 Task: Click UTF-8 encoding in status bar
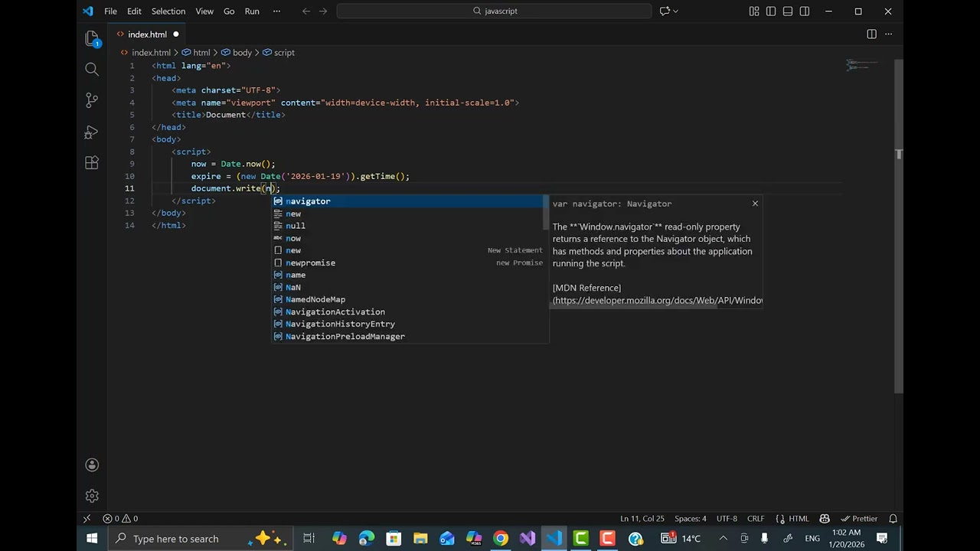point(727,518)
